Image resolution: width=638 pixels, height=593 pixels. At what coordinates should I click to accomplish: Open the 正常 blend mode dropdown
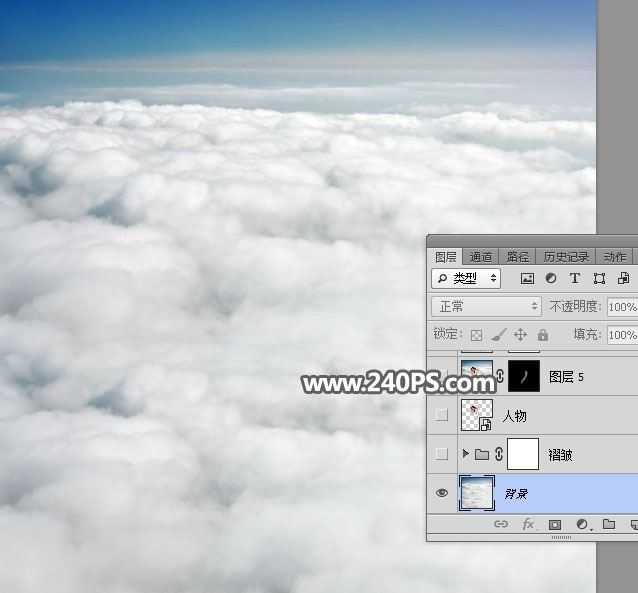coord(486,307)
